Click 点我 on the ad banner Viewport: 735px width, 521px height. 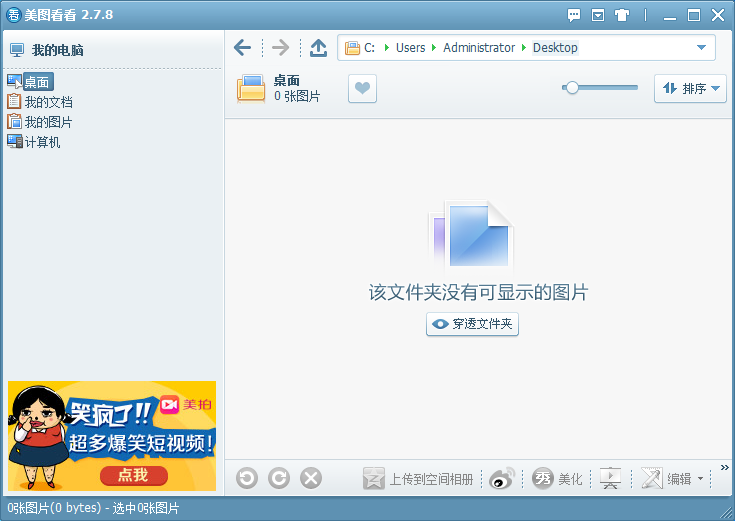pyautogui.click(x=134, y=476)
